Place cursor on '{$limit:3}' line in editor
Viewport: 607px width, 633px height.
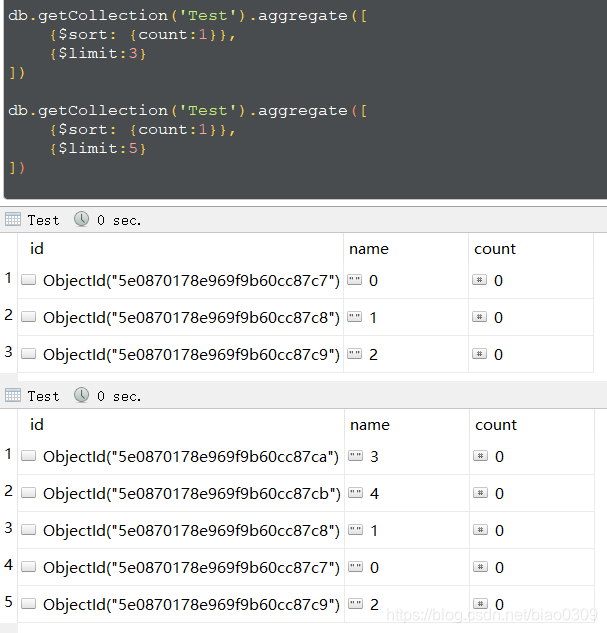pyautogui.click(x=98, y=53)
